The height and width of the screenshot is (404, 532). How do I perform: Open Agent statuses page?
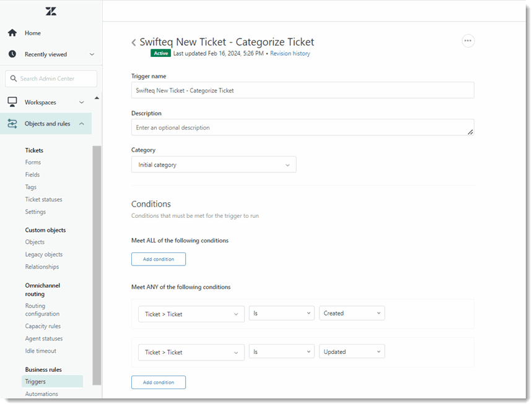pos(44,338)
